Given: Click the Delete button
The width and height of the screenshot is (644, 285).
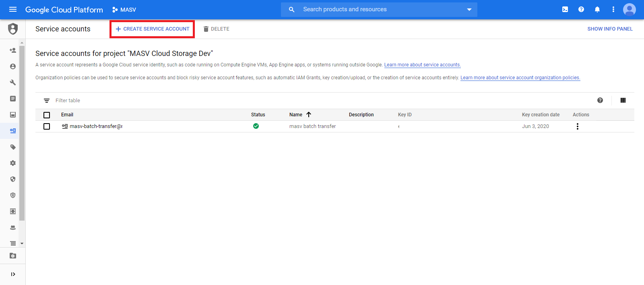Looking at the screenshot, I should pyautogui.click(x=217, y=29).
